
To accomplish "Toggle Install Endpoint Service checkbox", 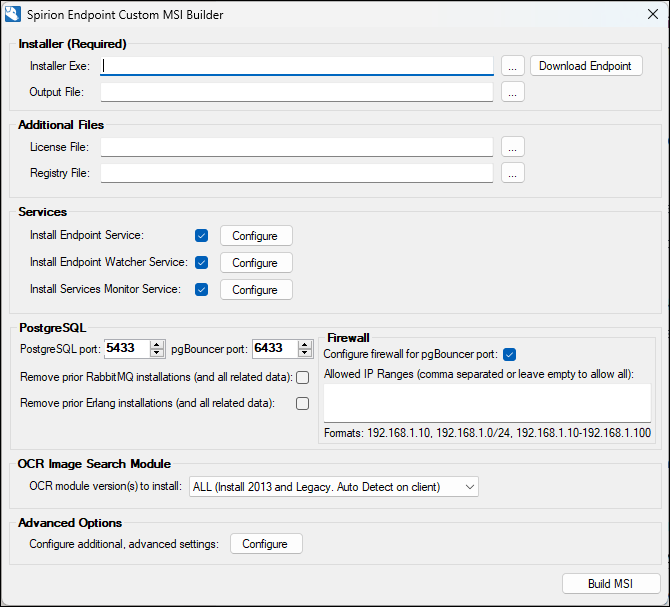I will [x=202, y=236].
